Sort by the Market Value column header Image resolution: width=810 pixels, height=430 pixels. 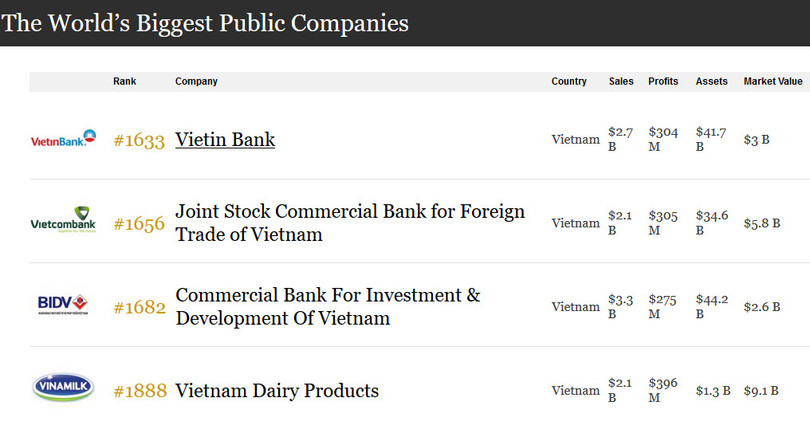773,82
